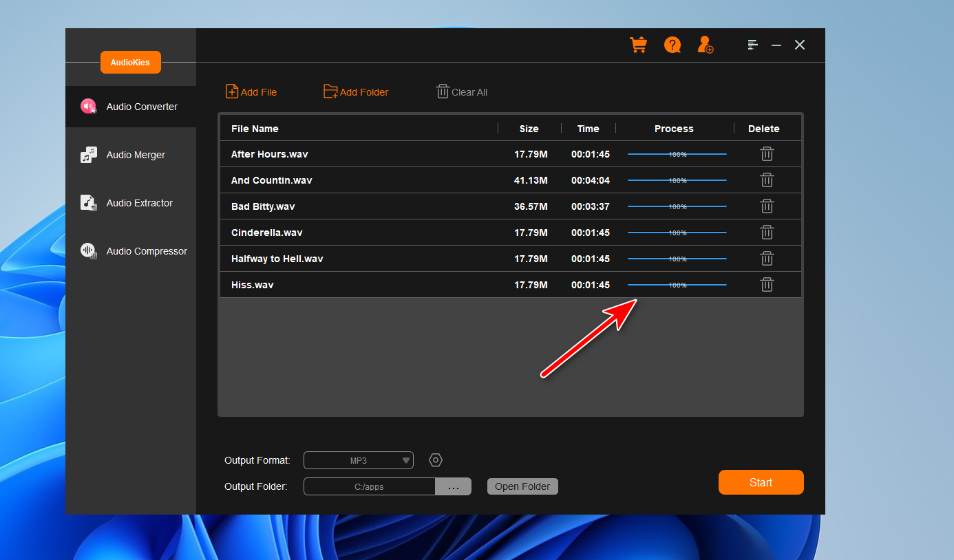The width and height of the screenshot is (954, 560).
Task: Select the Bad Bitty.wav file name
Action: (263, 206)
